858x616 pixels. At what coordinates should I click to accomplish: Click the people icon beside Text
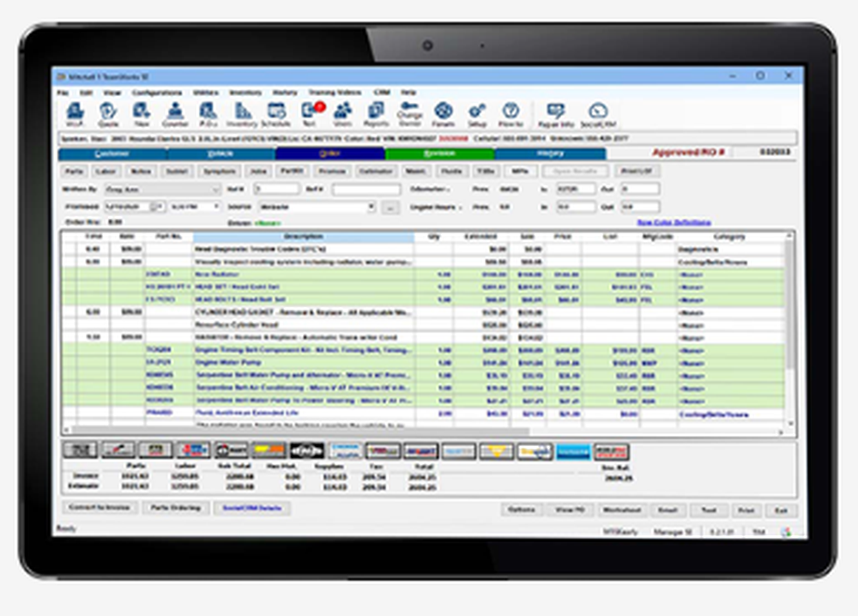[343, 115]
